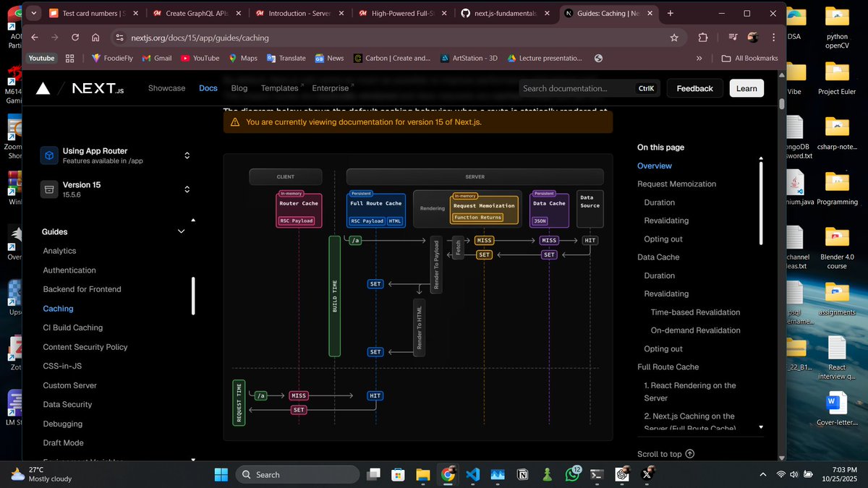868x488 pixels.
Task: Open Content Security Policy guide
Action: click(85, 347)
